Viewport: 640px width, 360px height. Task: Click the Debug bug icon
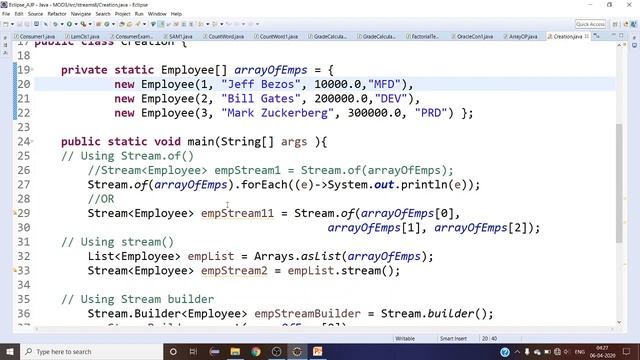(x=55, y=24)
